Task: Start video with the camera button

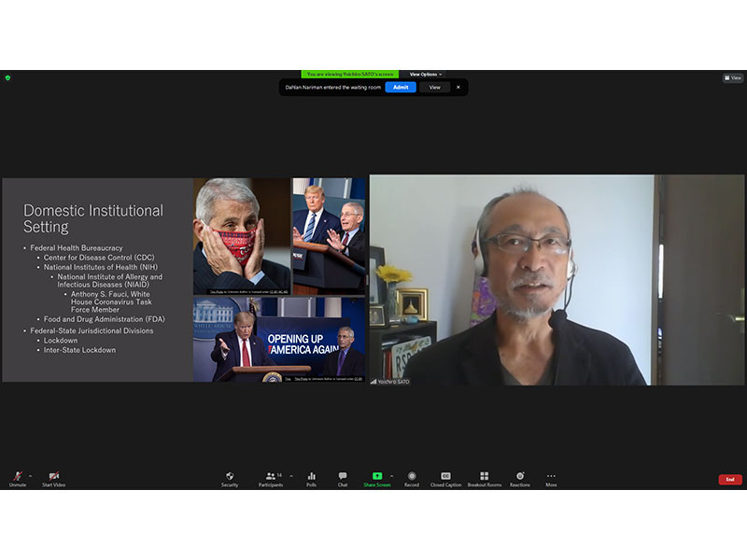Action: 53,477
